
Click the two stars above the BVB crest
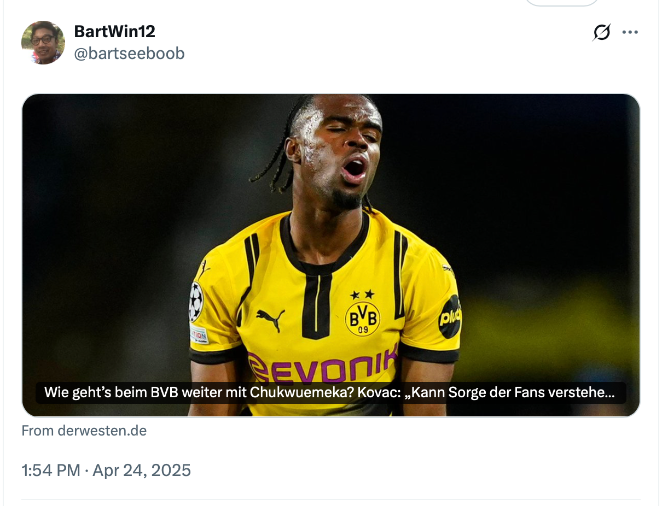coord(363,294)
